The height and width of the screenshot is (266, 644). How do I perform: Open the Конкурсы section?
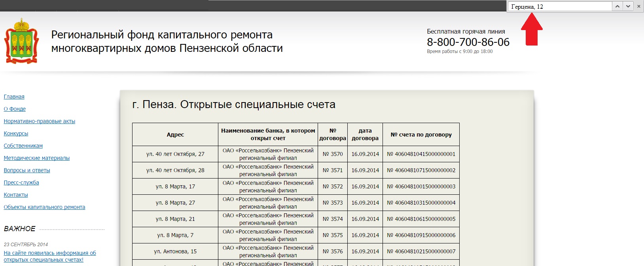[16, 133]
